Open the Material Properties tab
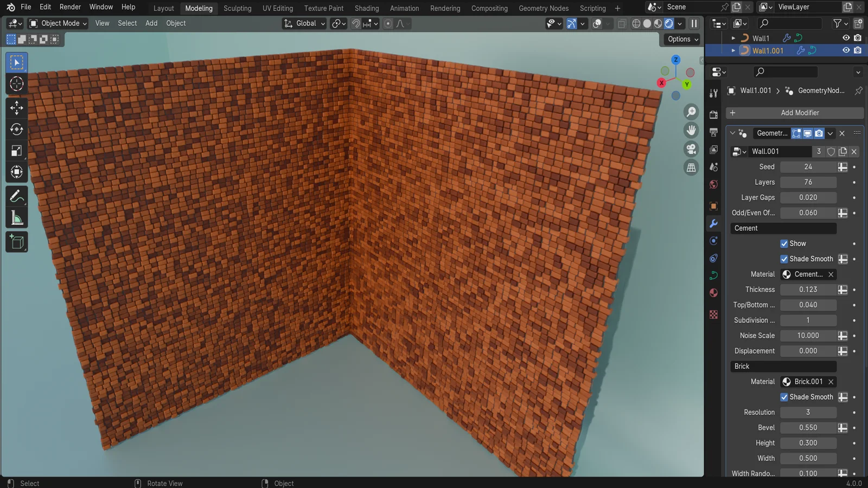 (x=713, y=293)
